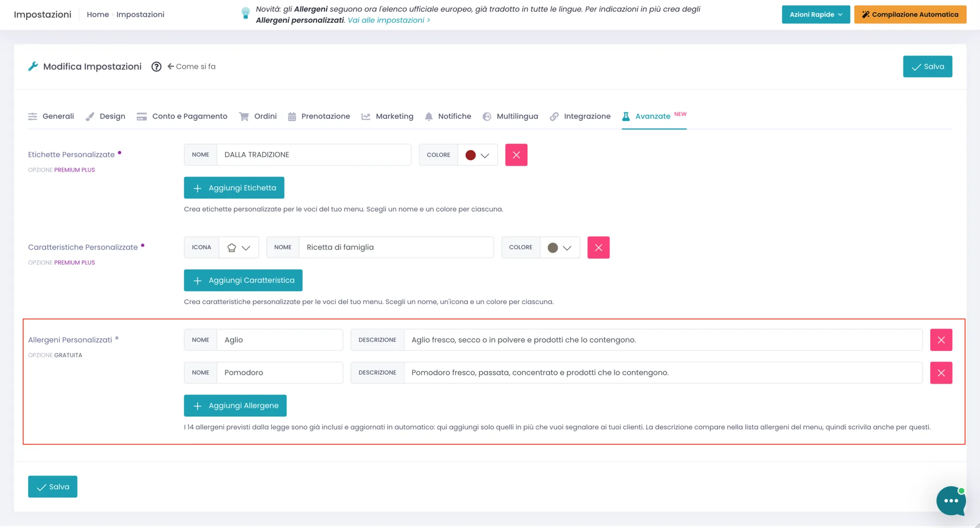Edit the Pomodoro fresco description field

[x=663, y=373]
